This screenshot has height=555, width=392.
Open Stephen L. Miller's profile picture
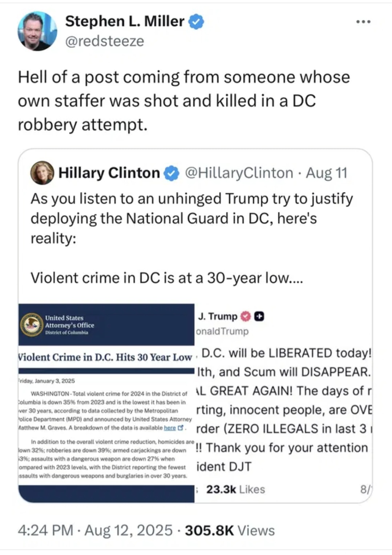(37, 31)
